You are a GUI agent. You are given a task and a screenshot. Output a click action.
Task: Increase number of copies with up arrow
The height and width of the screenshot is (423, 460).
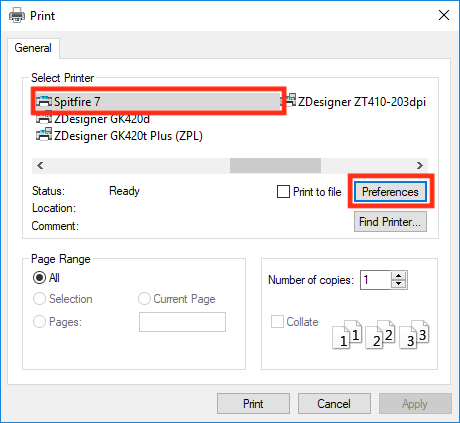(398, 276)
